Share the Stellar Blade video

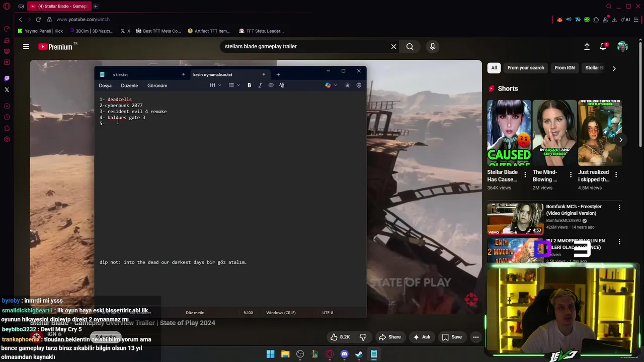[x=390, y=337]
